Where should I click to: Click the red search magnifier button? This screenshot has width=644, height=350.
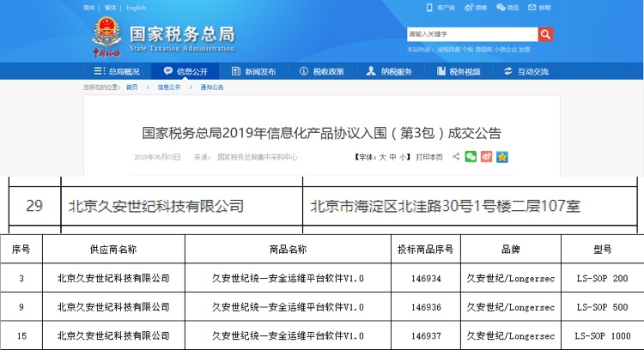click(545, 34)
